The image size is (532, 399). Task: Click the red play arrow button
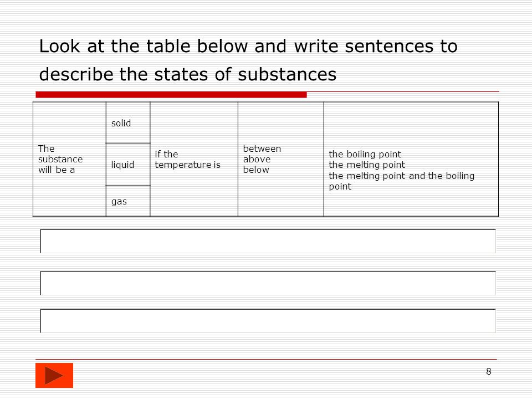(x=54, y=375)
